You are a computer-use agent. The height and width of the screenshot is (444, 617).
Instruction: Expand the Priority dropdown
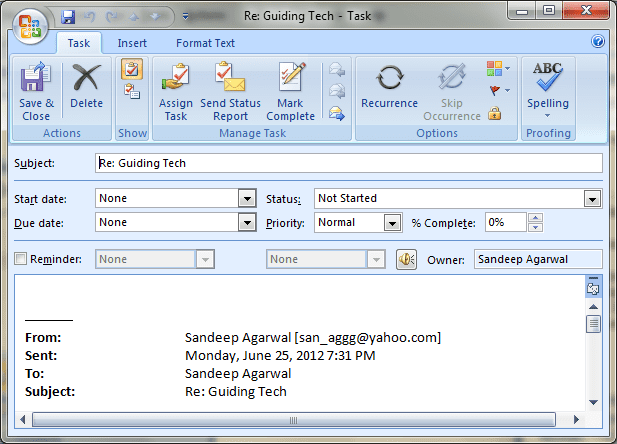click(x=392, y=223)
